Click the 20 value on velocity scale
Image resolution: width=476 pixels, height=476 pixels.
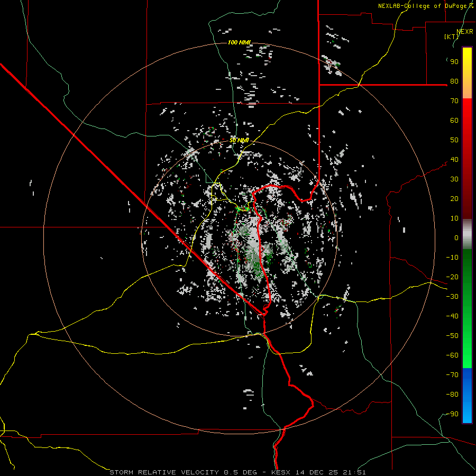454,199
